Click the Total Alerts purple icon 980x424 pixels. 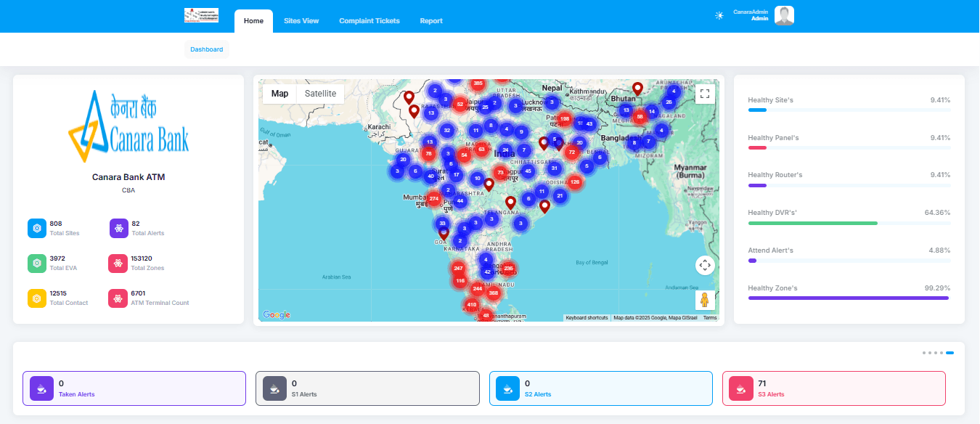pyautogui.click(x=119, y=228)
